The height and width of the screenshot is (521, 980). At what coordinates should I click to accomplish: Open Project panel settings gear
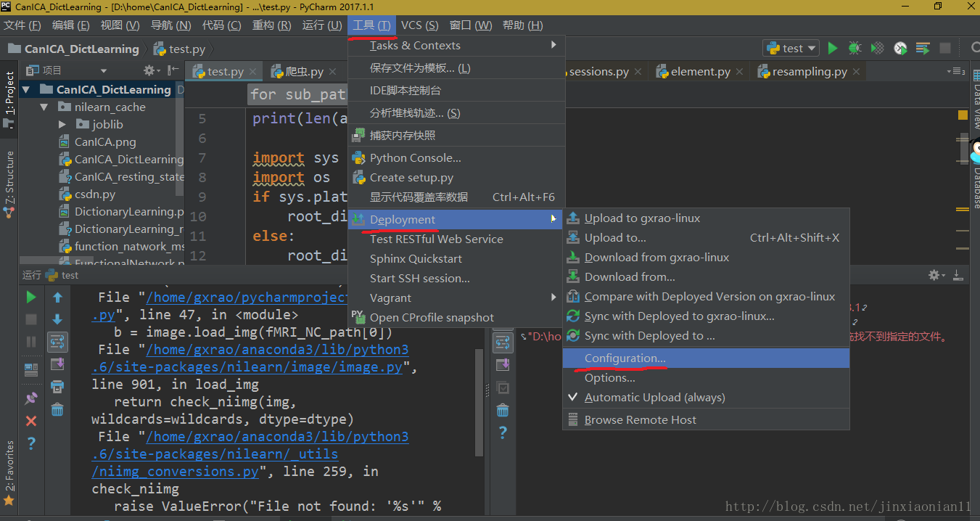click(150, 70)
